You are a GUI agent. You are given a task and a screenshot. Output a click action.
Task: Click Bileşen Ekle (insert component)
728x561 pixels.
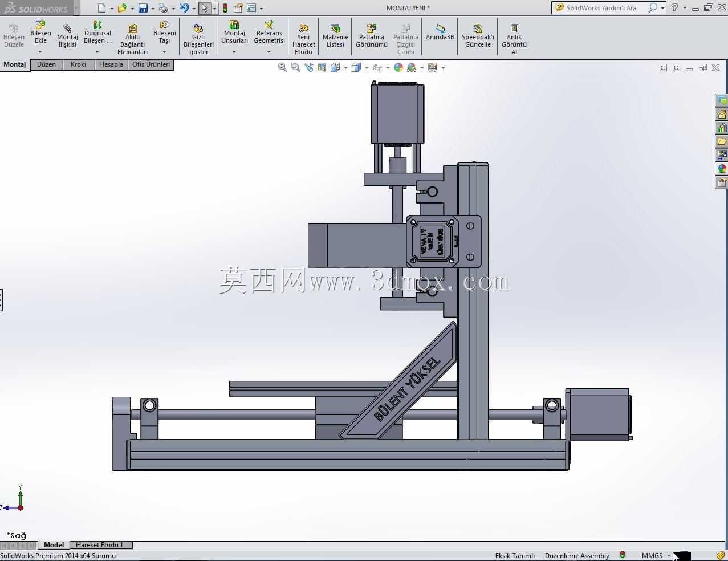(40, 33)
